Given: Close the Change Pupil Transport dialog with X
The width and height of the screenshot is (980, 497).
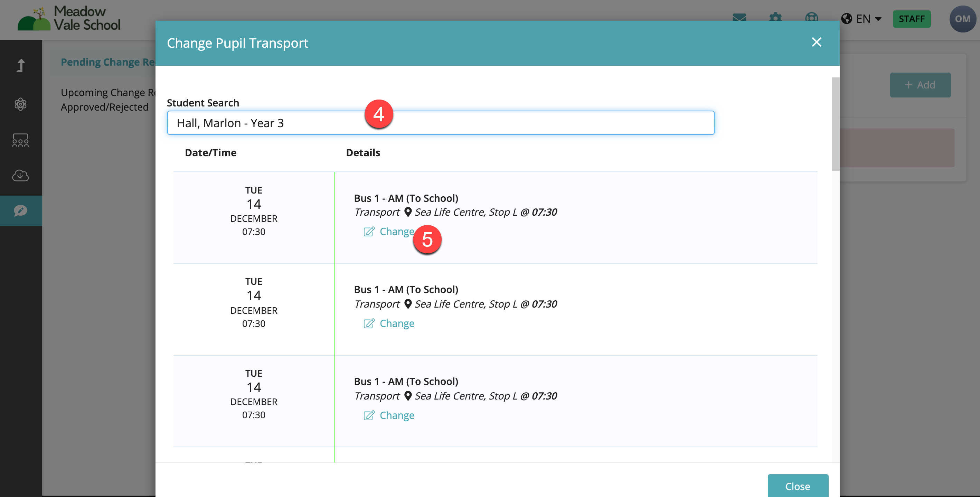Looking at the screenshot, I should click(817, 42).
